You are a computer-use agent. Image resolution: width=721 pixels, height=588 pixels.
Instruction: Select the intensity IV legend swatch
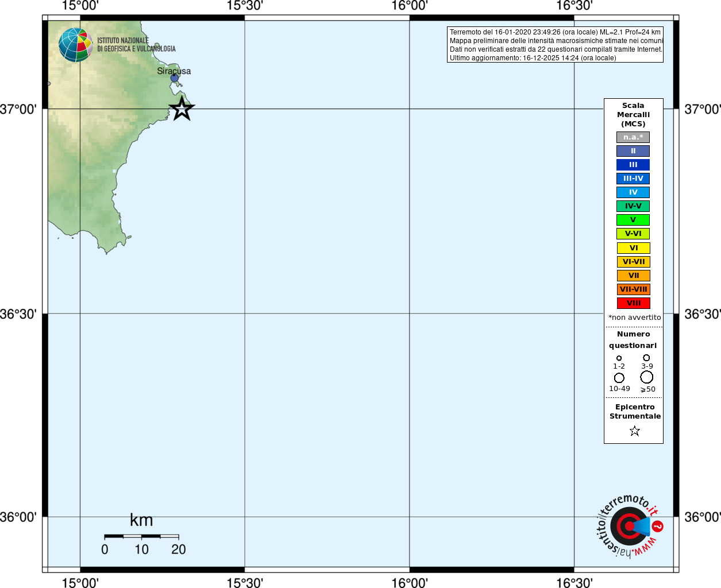pyautogui.click(x=633, y=192)
